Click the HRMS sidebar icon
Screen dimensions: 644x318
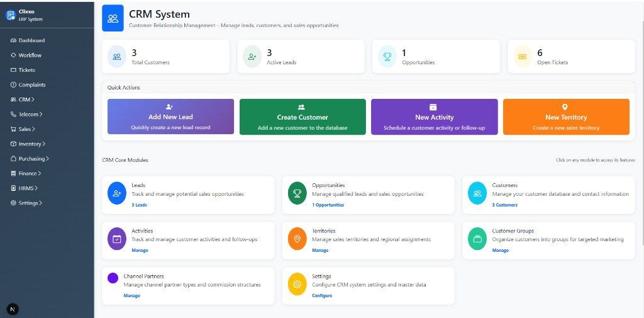click(13, 188)
